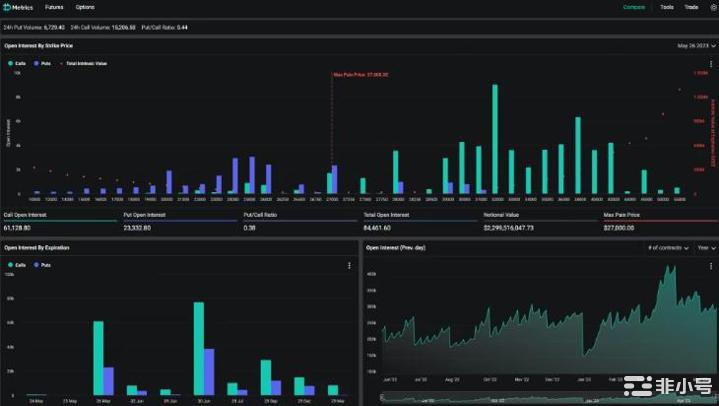The width and height of the screenshot is (719, 406).
Task: Toggle Total Intrinsic Value legend series
Action: point(84,63)
